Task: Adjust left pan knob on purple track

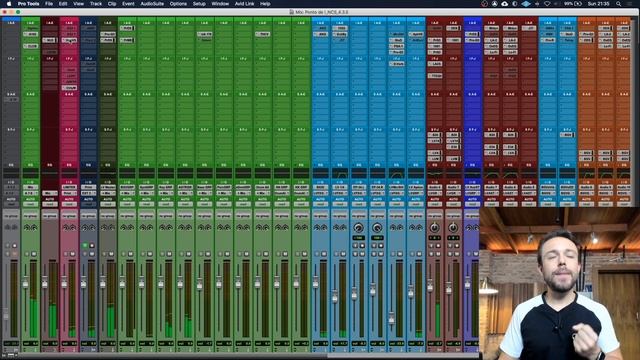Action: coord(469,227)
